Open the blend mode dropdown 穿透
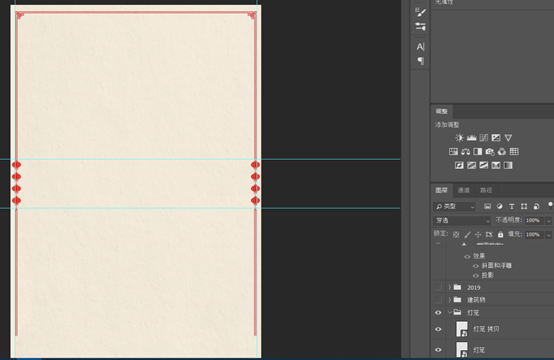Image resolution: width=554 pixels, height=360 pixels. click(462, 220)
